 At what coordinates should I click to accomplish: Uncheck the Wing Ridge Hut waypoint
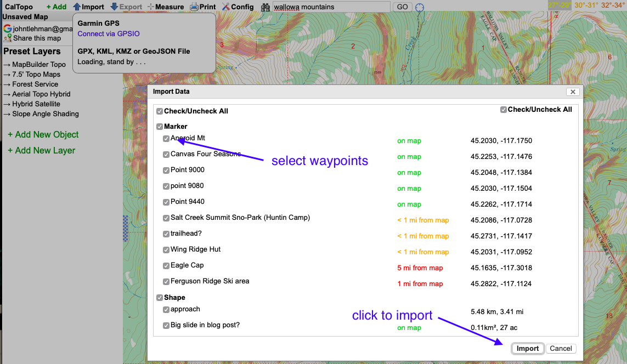coord(166,250)
